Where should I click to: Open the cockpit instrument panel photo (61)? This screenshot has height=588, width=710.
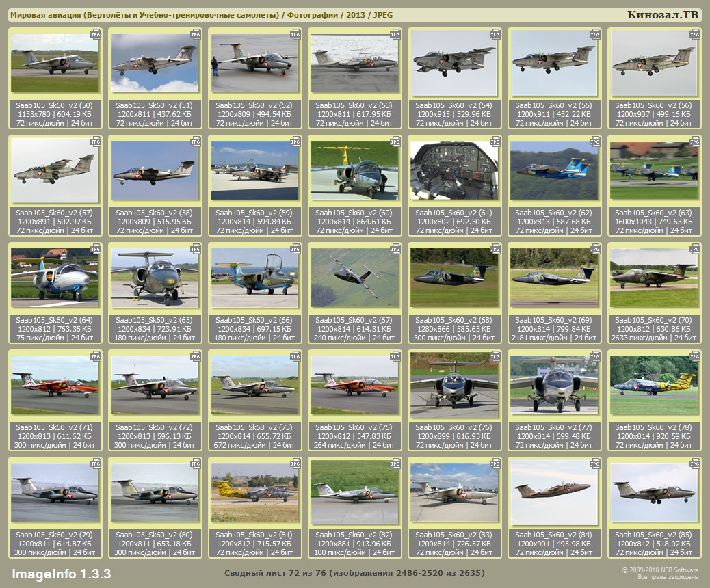(454, 171)
